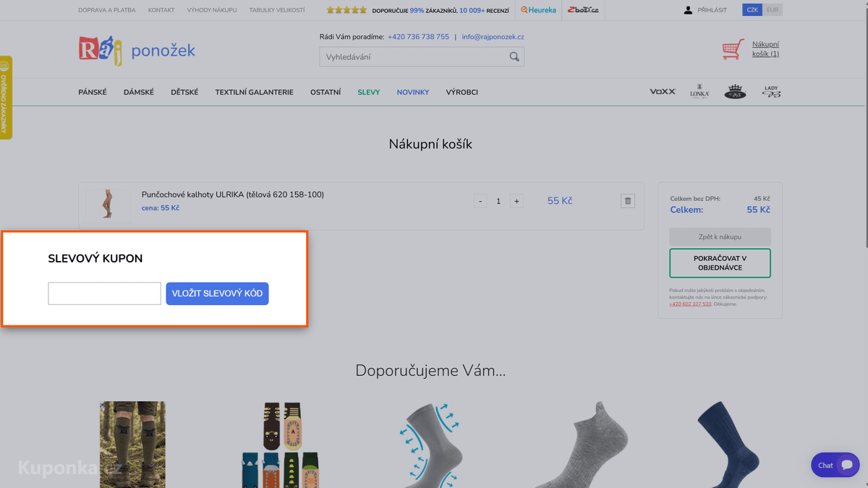Click the PŘIHLÁSIT login link

point(712,10)
